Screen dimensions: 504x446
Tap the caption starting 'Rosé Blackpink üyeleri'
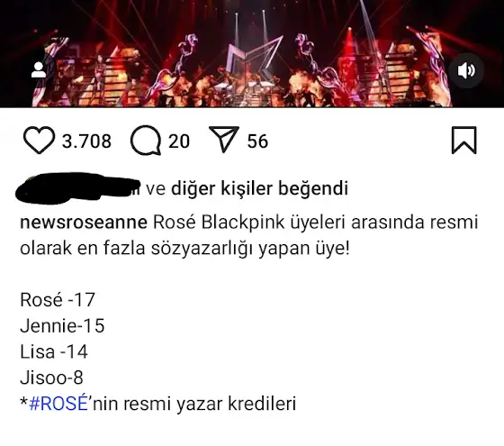(x=249, y=235)
